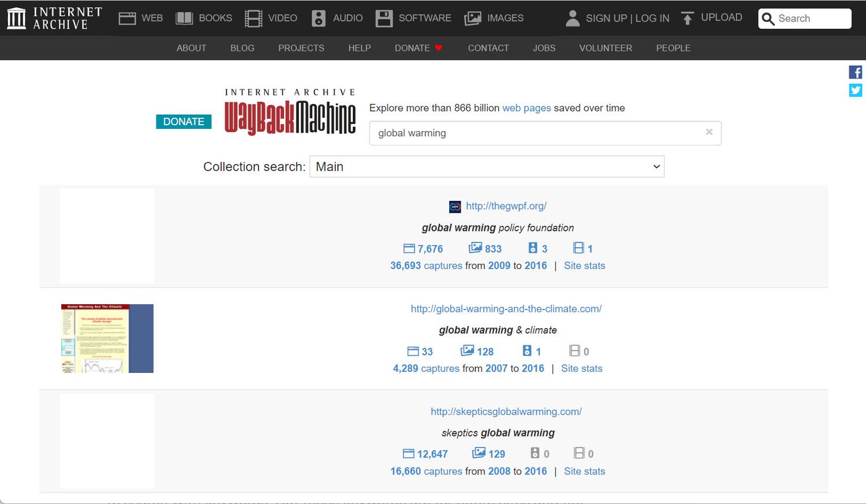Open the http://thegwpf.org/ link

[x=506, y=206]
